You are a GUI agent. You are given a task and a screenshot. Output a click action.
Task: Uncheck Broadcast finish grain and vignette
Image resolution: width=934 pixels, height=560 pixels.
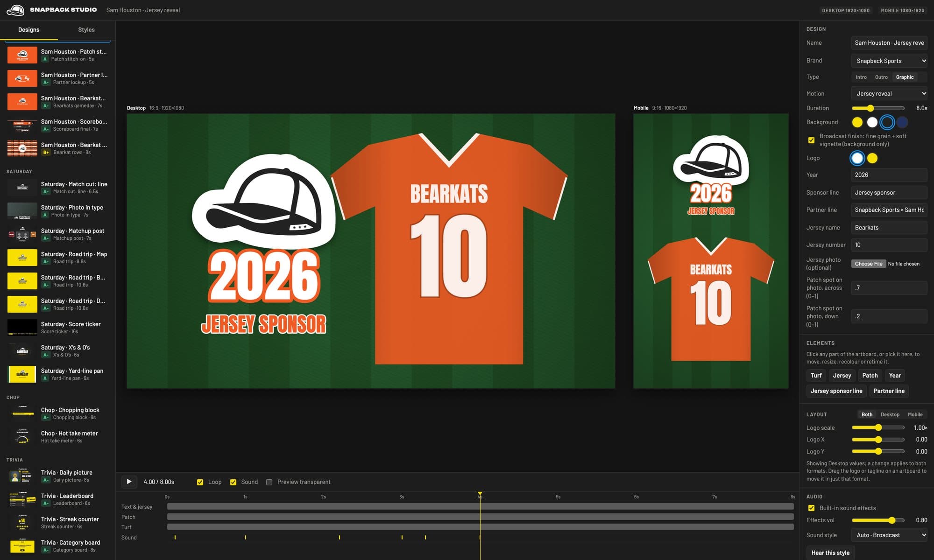pyautogui.click(x=811, y=140)
